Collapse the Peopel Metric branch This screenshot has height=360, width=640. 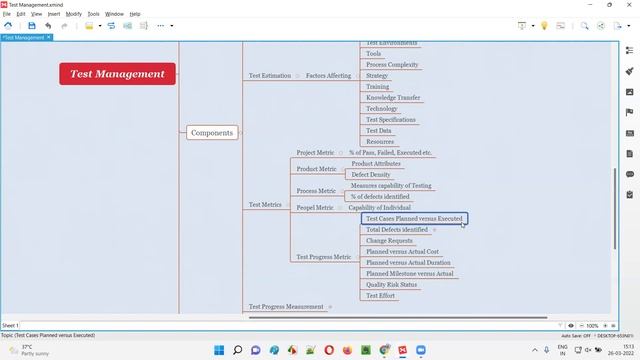click(x=340, y=208)
